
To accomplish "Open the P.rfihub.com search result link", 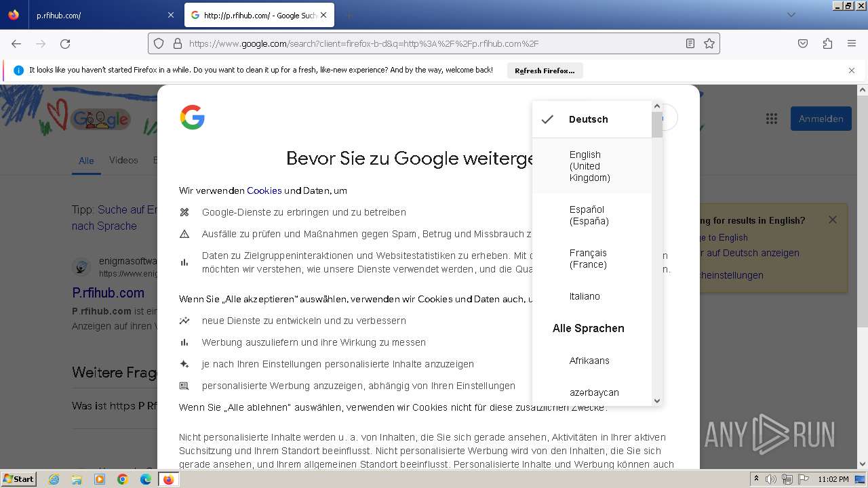I will [108, 293].
